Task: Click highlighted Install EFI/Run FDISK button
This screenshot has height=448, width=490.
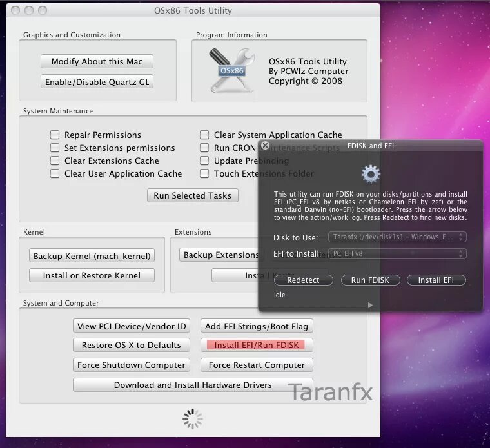Action: pyautogui.click(x=257, y=345)
